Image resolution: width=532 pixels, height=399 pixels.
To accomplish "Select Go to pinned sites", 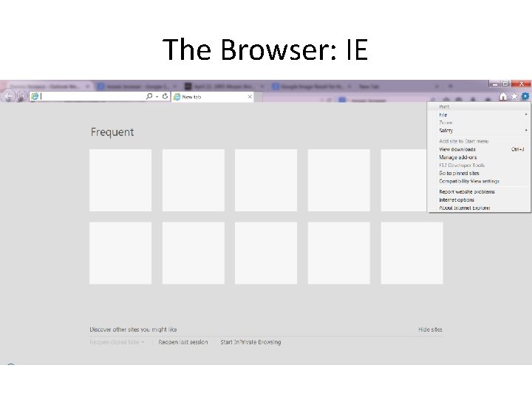I will point(479,173).
